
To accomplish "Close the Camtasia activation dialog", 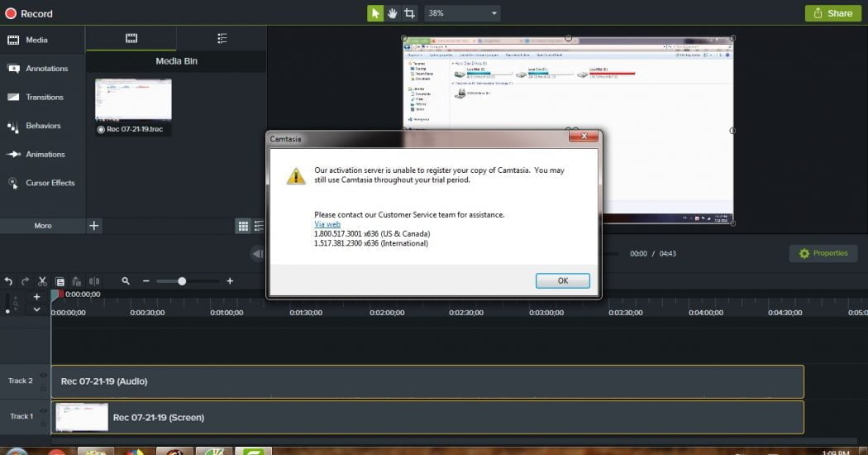I will coord(584,136).
